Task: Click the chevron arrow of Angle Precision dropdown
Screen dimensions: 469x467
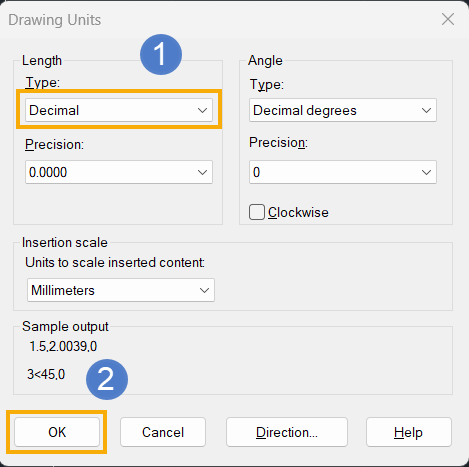Action: [426, 172]
